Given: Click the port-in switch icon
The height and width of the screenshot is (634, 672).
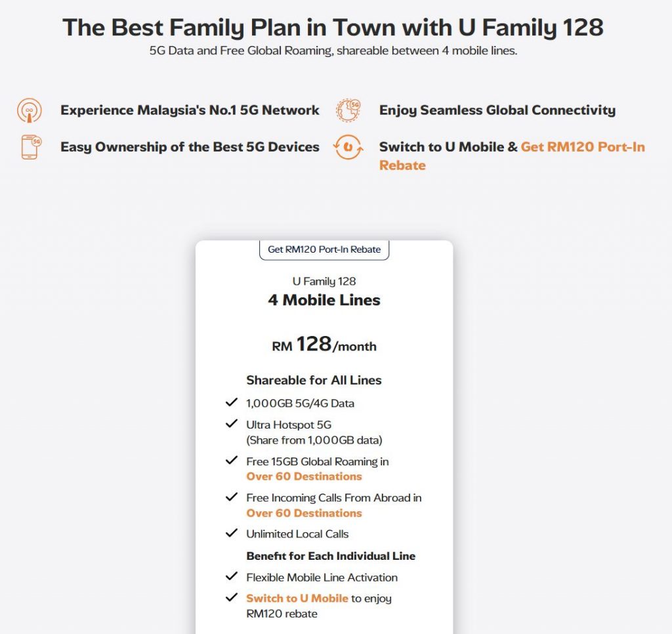Looking at the screenshot, I should click(348, 147).
